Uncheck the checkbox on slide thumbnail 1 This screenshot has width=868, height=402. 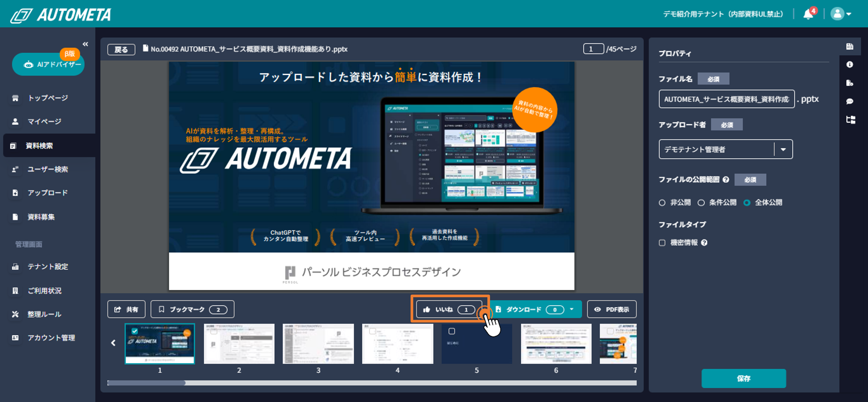(x=134, y=331)
